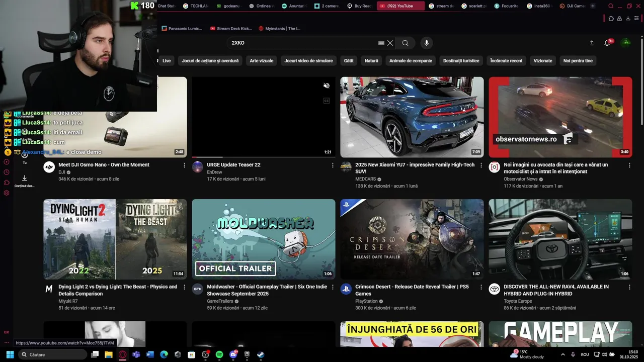Image resolution: width=644 pixels, height=362 pixels.
Task: Open the Observator News channel link
Action: click(521, 179)
